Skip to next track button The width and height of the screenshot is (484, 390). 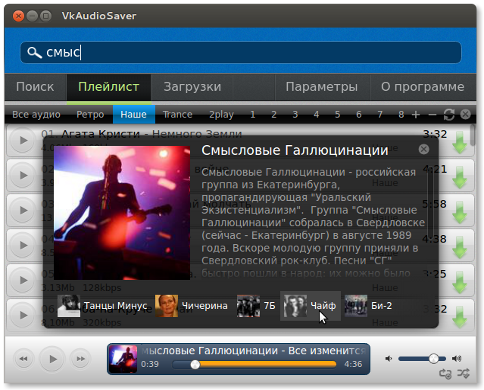point(80,359)
